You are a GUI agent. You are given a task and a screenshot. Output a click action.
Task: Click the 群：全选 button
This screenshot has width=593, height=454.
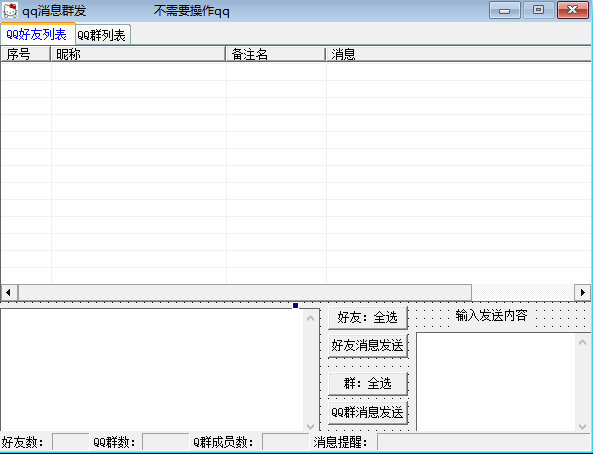368,384
